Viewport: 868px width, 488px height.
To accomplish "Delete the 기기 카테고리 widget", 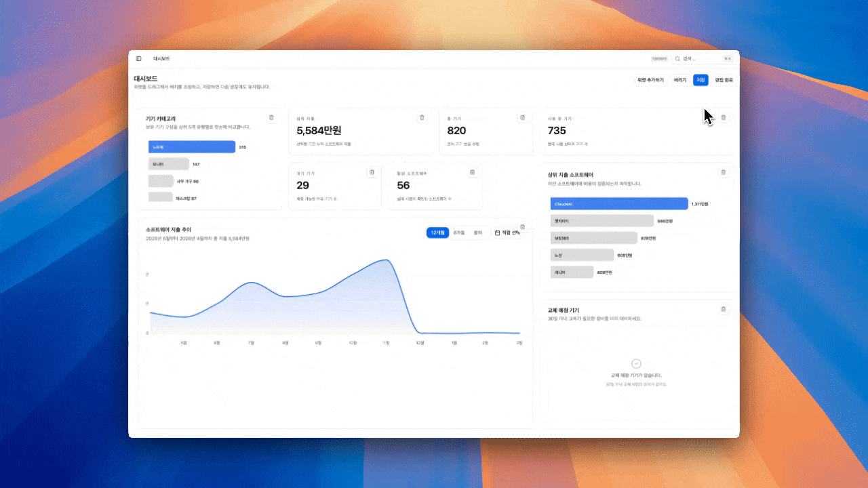I will coord(271,117).
